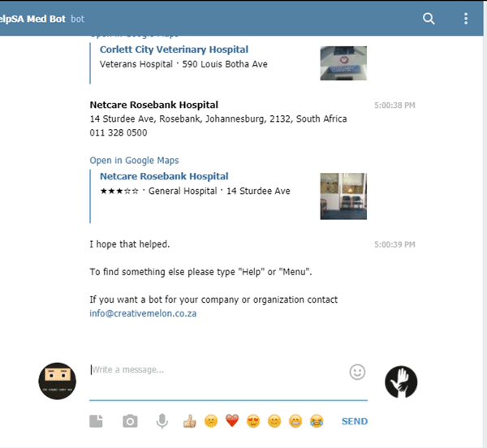
Task: Insert heart-eyes emoji
Action: (253, 421)
